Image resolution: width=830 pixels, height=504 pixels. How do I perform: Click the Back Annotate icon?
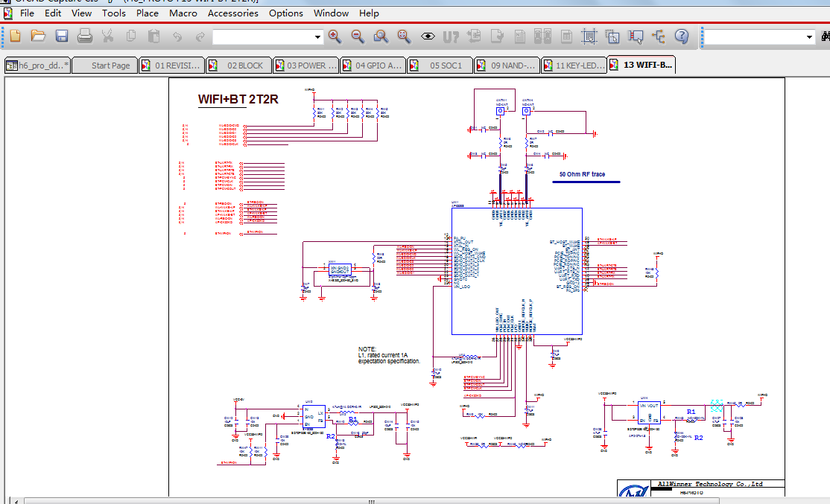click(475, 36)
